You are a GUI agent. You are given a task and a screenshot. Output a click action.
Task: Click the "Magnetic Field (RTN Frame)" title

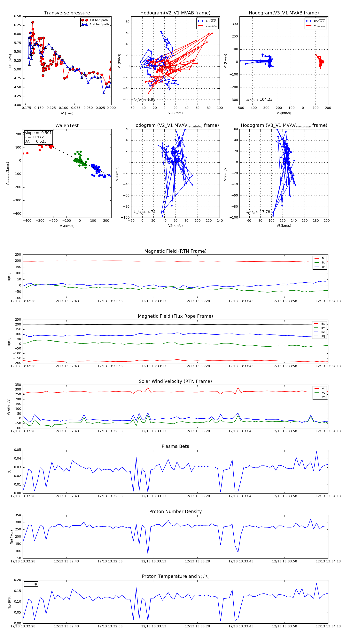175,251
